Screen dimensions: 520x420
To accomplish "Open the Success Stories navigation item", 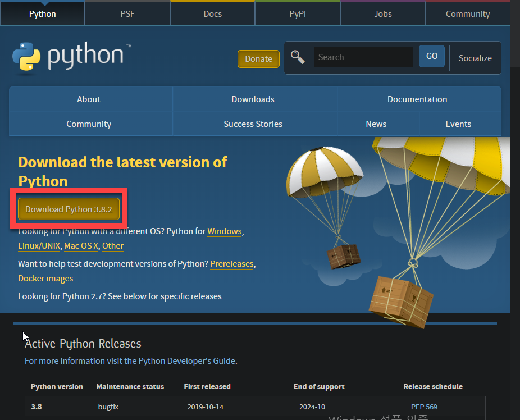I will pyautogui.click(x=253, y=124).
